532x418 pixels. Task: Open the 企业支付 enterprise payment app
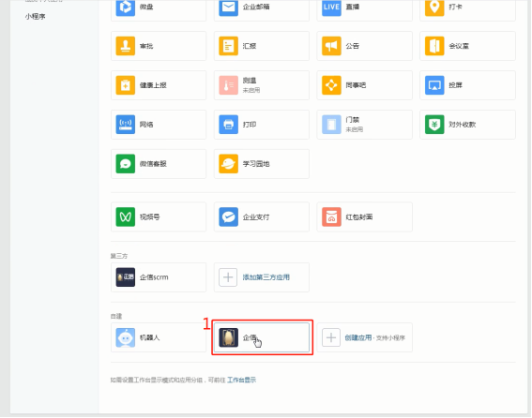click(x=262, y=217)
